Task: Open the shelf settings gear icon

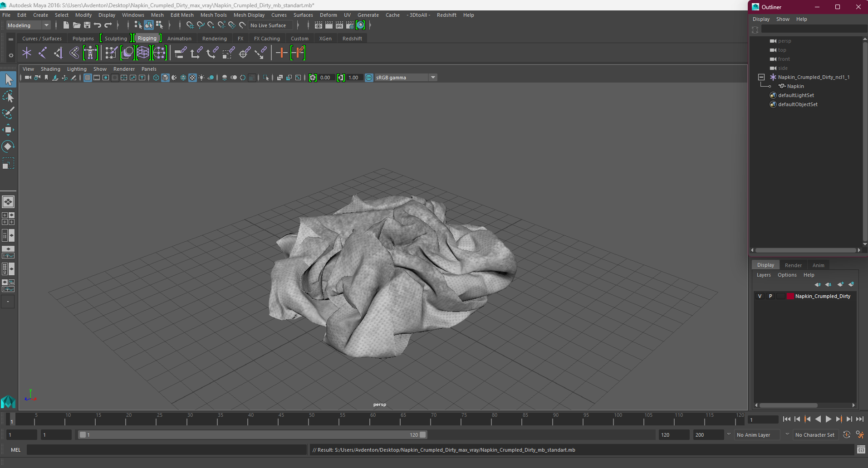Action: pyautogui.click(x=11, y=55)
